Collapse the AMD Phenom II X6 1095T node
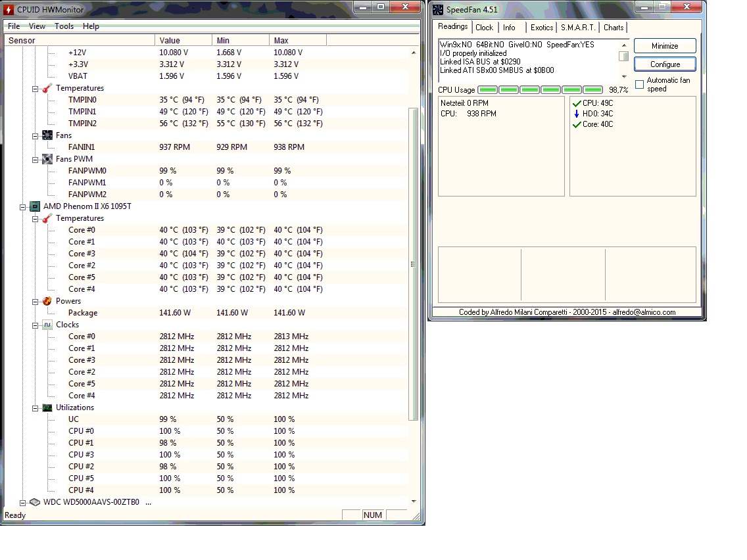747x560 pixels. [x=22, y=206]
